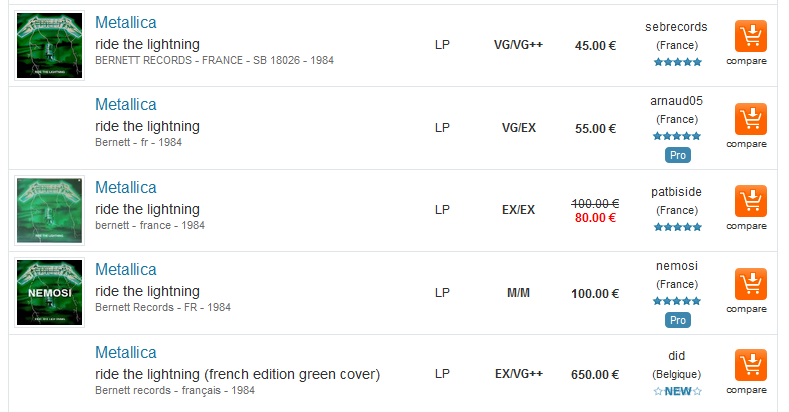
Task: Add arnaud05 55.00 € listing to cart
Action: pyautogui.click(x=751, y=119)
